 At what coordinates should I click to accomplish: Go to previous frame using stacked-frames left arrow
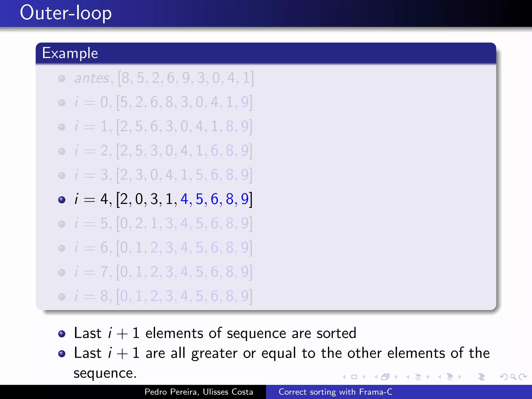[x=376, y=377]
